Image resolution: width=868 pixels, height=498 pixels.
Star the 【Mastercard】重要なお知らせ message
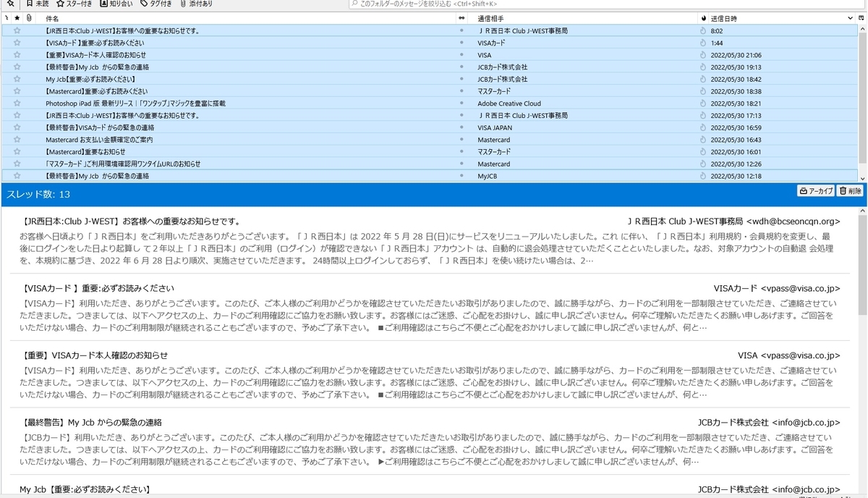(x=17, y=151)
